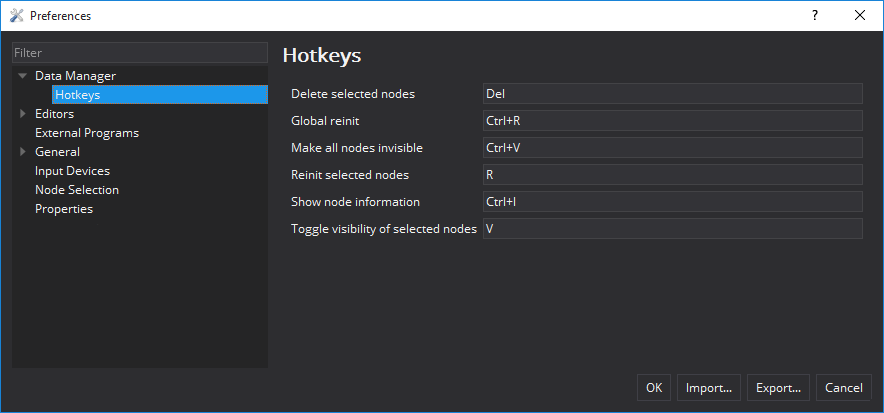The width and height of the screenshot is (884, 413).
Task: Click the 'Make all nodes invisible' label
Action: [x=357, y=148]
